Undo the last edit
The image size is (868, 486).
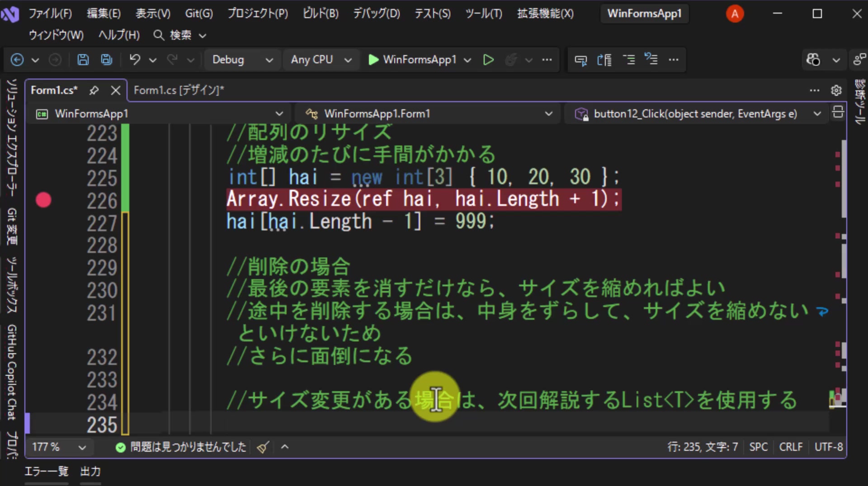click(135, 60)
